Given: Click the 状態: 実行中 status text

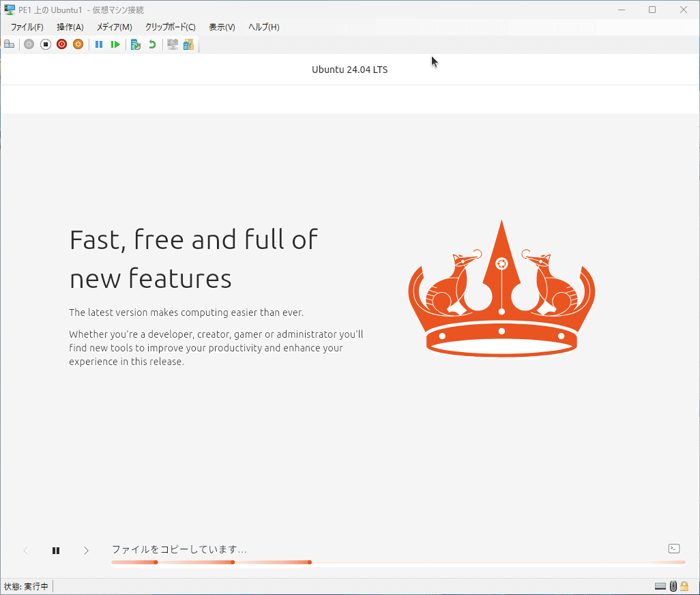Looking at the screenshot, I should [x=26, y=587].
